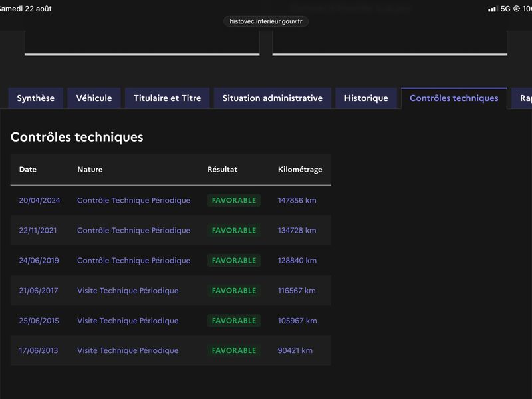Click Contrôle Technique Périodique in the 20/04/2024 row
Viewport: 532px width, 399px height.
[134, 201]
